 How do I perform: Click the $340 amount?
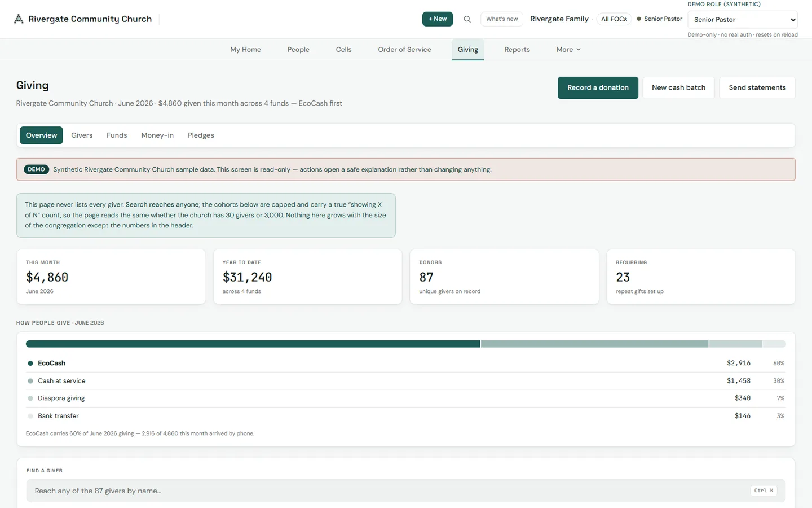click(x=743, y=398)
